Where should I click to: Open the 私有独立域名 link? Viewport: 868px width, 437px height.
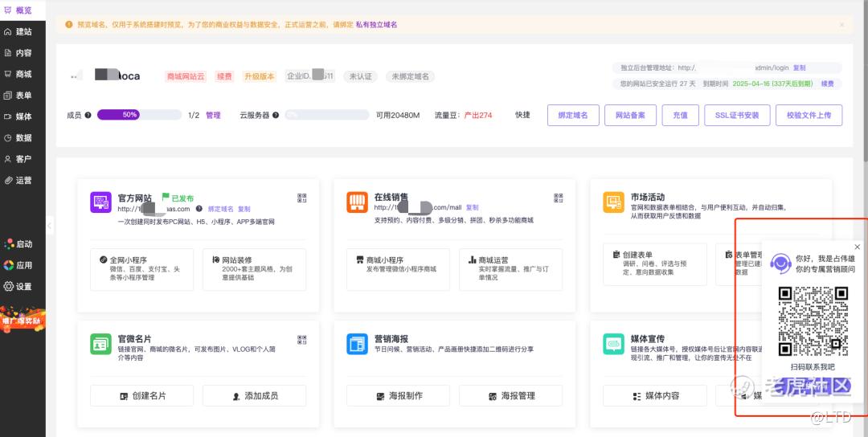[376, 25]
